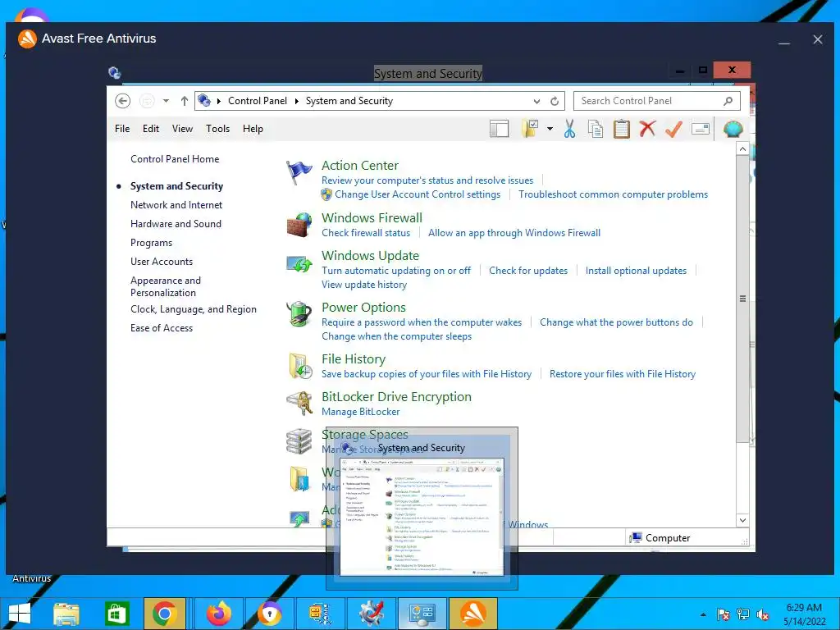
Task: Click the scroll down arrow
Action: 742,520
